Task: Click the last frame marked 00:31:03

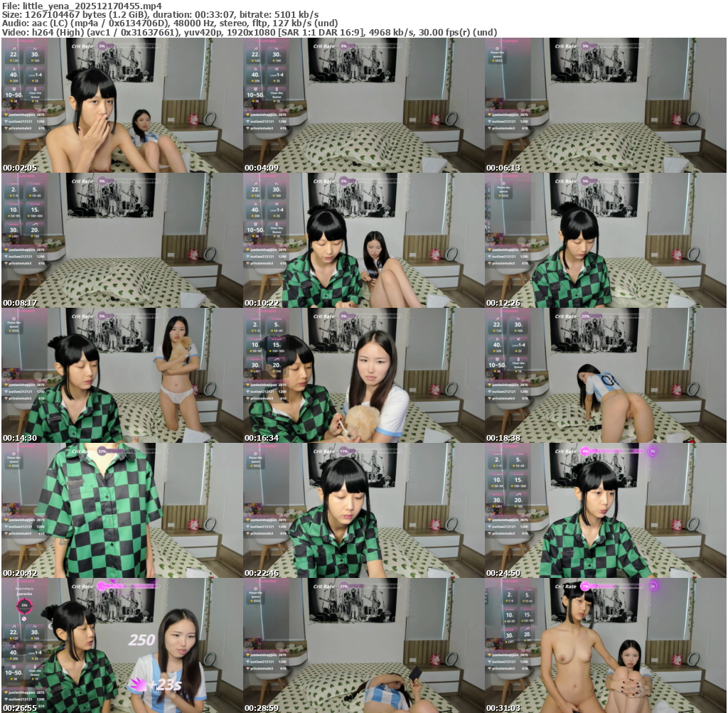Action: coord(606,645)
